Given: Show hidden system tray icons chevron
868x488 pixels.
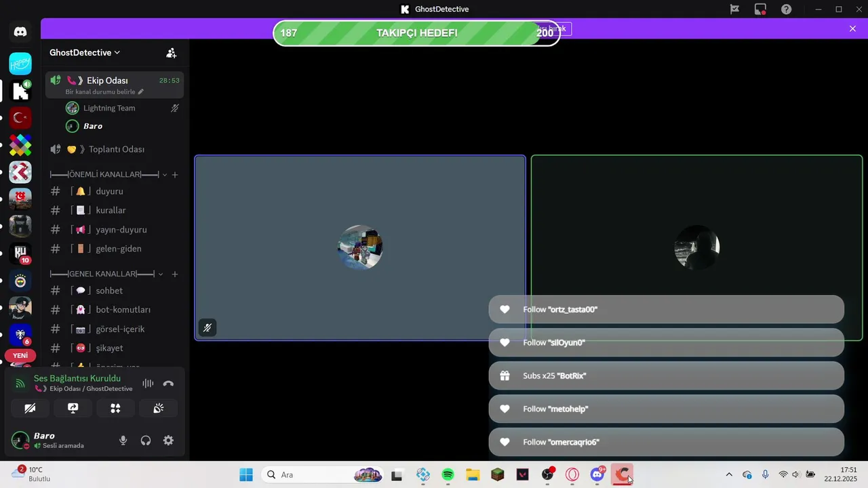Looking at the screenshot, I should click(729, 474).
